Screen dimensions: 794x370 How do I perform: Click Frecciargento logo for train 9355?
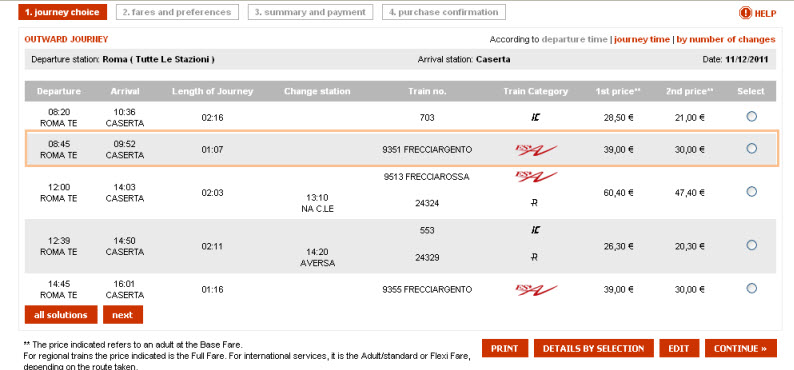(536, 290)
